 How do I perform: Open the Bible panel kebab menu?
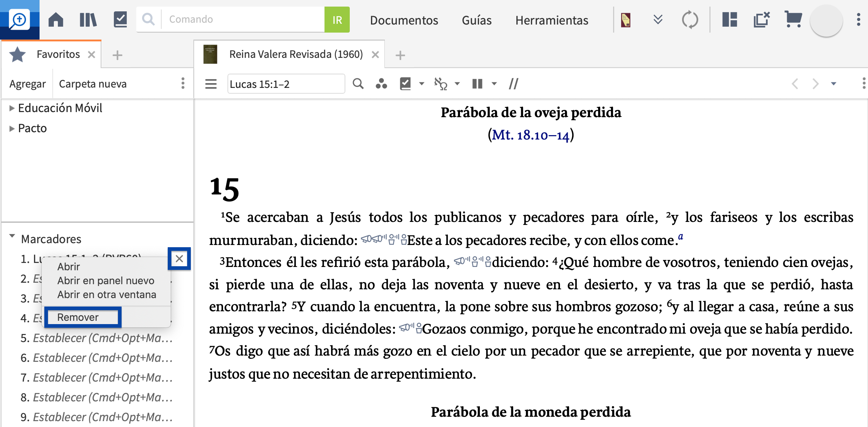tap(864, 83)
